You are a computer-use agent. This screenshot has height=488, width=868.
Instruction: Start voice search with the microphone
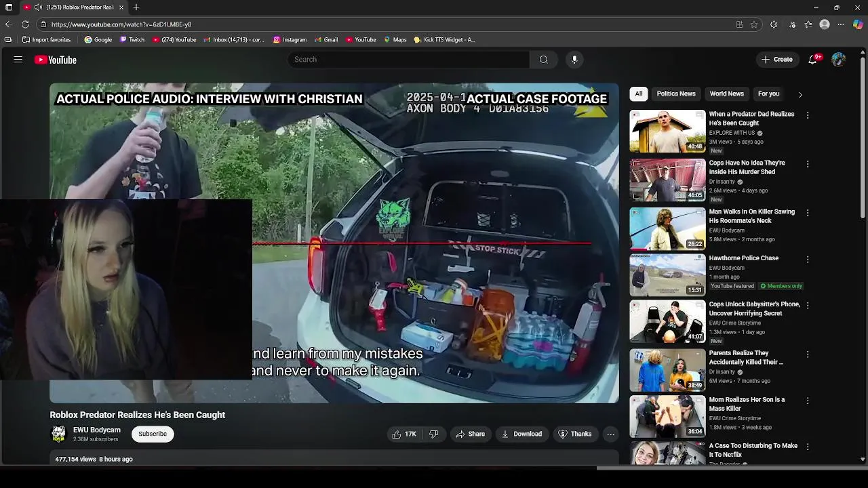[x=574, y=60]
